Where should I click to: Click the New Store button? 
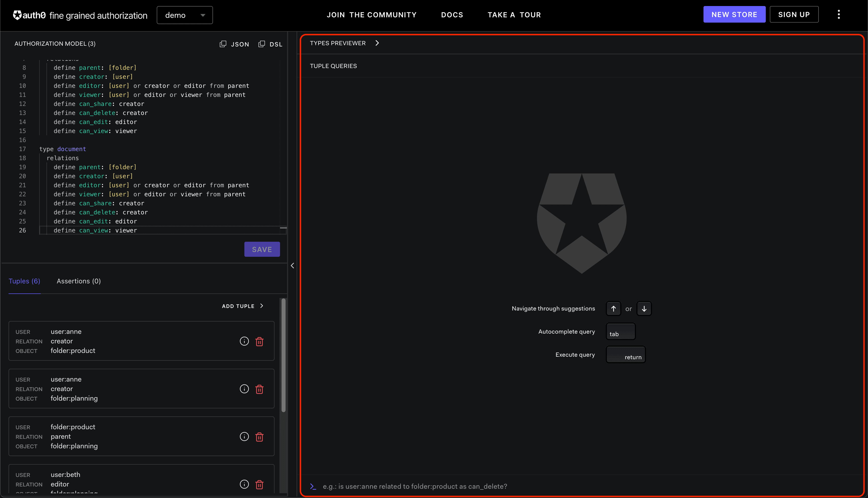pyautogui.click(x=734, y=14)
